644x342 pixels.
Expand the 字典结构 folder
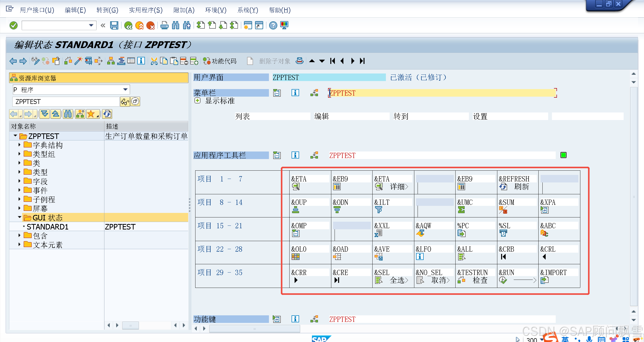(20, 145)
